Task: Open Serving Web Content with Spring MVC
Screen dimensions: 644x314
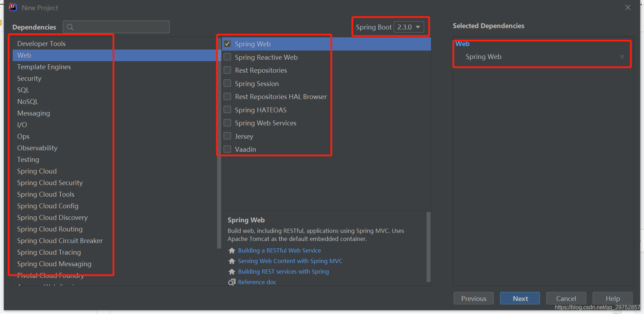Action: tap(290, 261)
